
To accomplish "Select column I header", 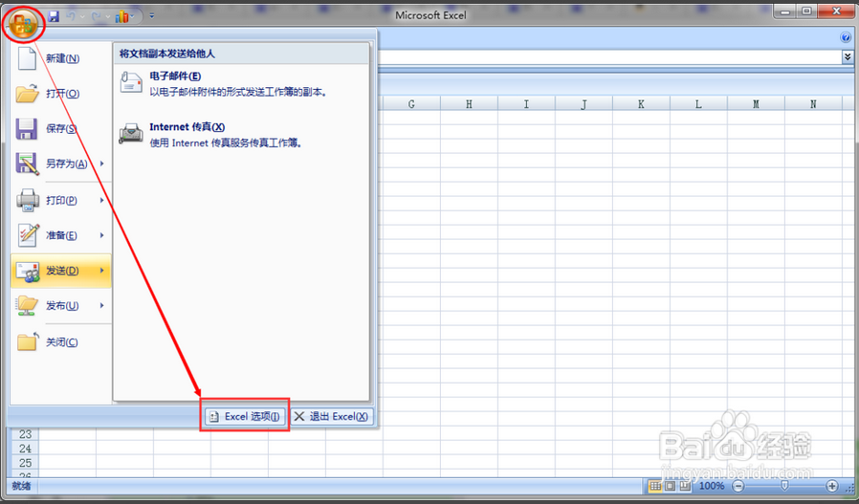I will [x=526, y=104].
